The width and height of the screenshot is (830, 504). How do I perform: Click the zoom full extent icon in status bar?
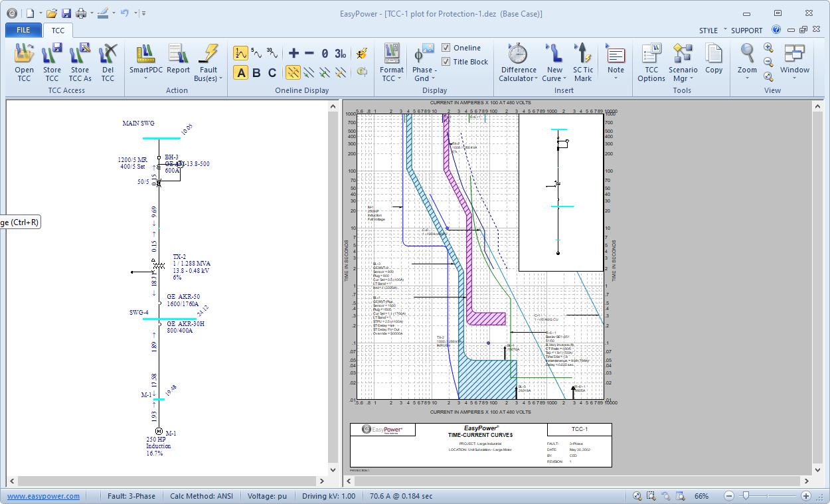pyautogui.click(x=637, y=496)
